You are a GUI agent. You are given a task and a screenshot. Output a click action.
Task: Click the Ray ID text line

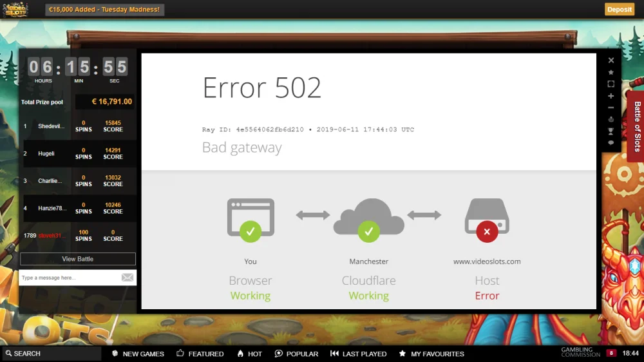click(x=308, y=129)
